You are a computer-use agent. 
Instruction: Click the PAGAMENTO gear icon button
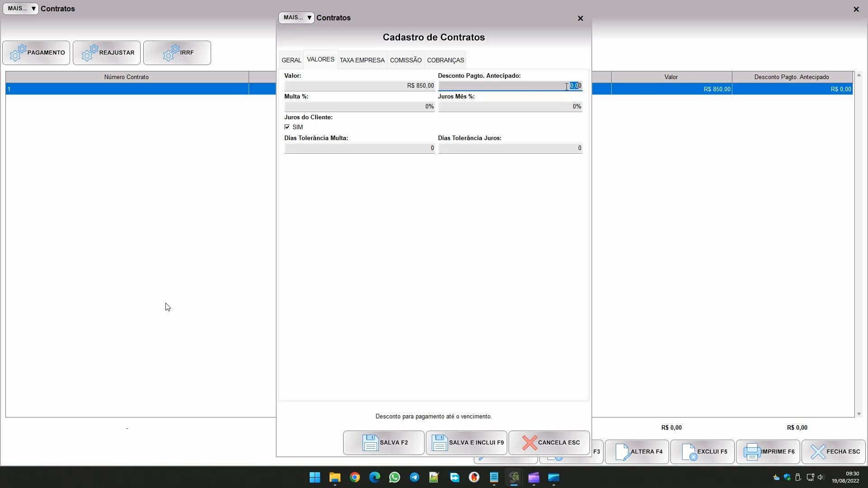(x=18, y=53)
